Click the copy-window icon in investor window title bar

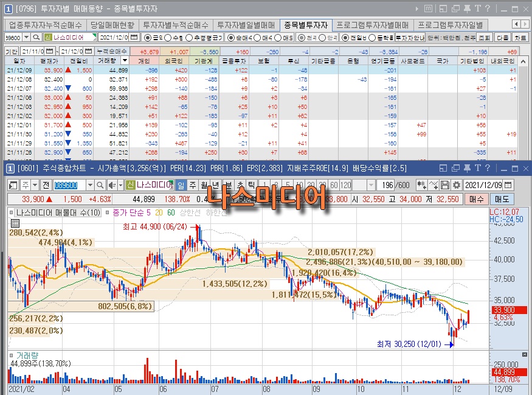pos(455,9)
